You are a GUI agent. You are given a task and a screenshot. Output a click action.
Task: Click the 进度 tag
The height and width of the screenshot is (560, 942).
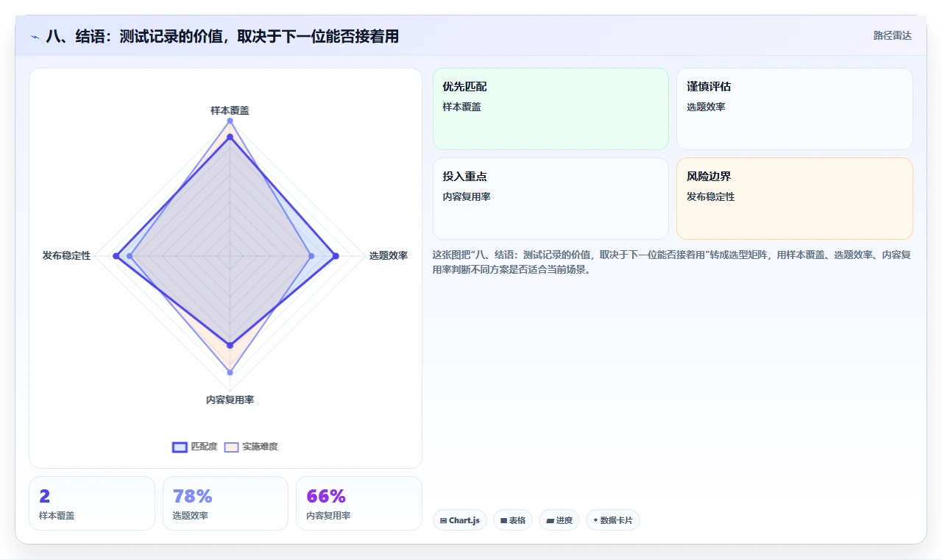point(559,520)
